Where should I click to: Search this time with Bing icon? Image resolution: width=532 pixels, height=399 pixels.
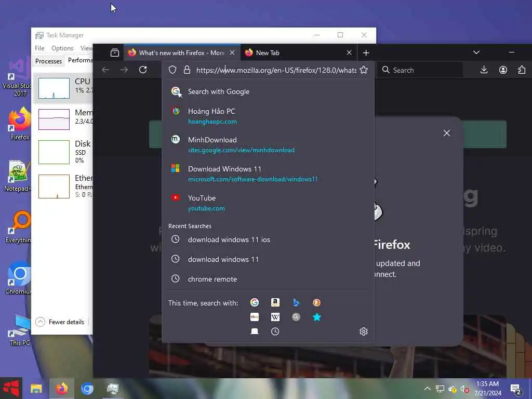click(296, 302)
